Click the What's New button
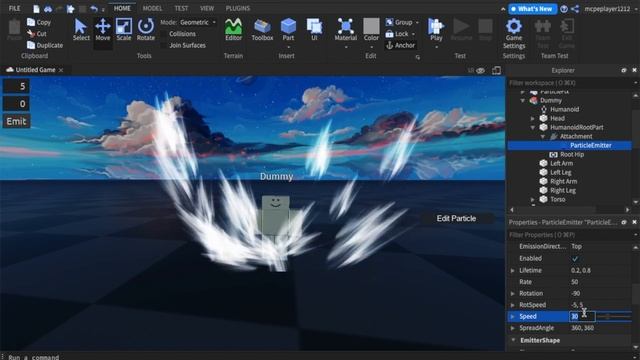Viewport: 640px width, 360px height. pyautogui.click(x=532, y=9)
